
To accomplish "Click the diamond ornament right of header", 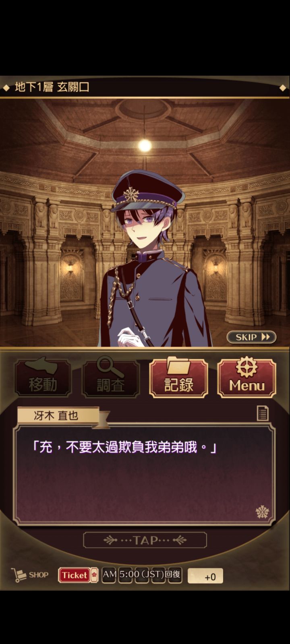I will [x=283, y=87].
